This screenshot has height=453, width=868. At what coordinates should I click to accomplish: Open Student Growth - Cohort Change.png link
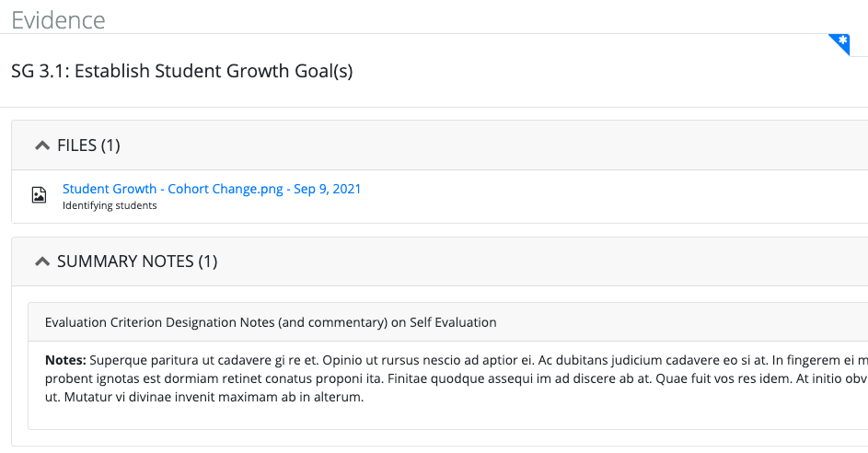click(x=173, y=189)
